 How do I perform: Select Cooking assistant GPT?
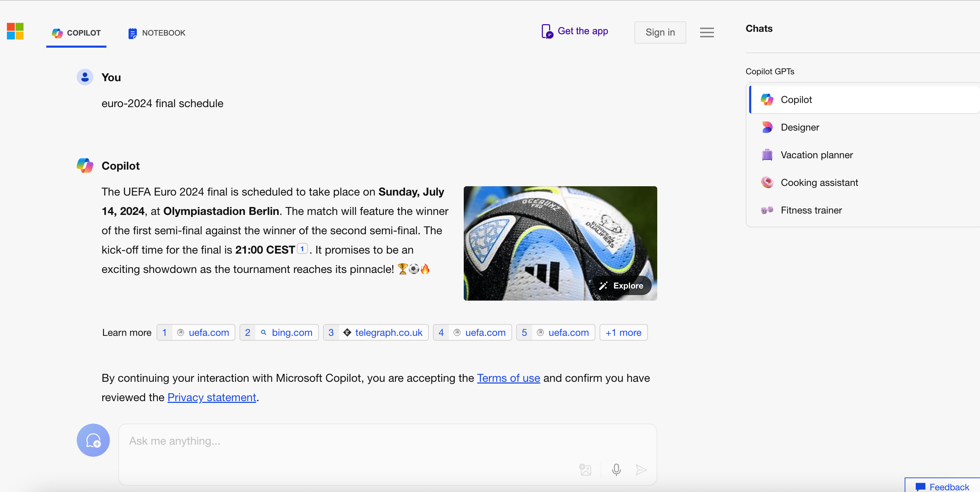tap(864, 183)
